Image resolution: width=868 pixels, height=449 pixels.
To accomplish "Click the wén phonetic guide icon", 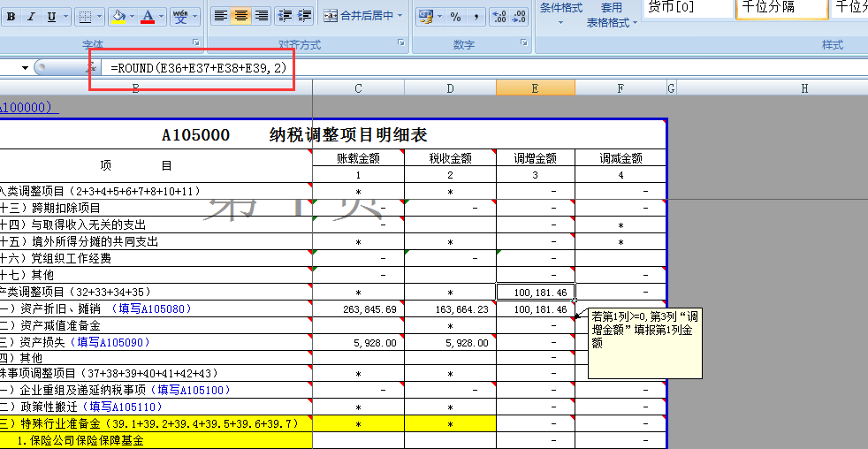I will (x=180, y=17).
